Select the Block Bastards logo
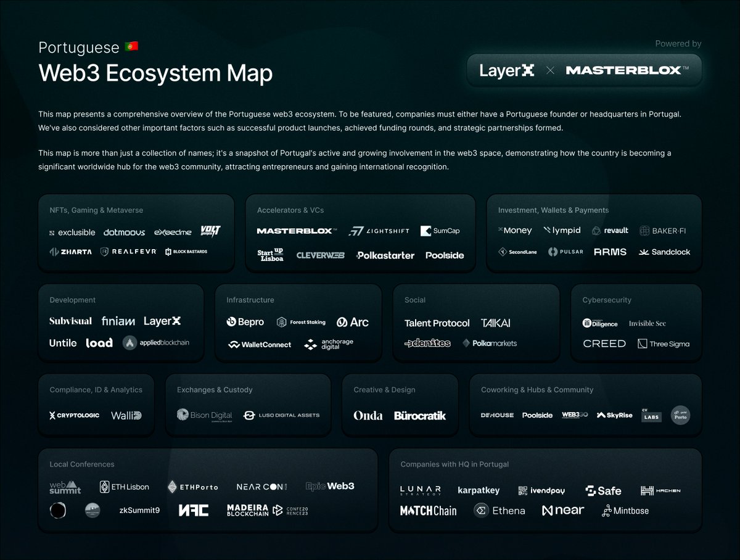 [186, 252]
